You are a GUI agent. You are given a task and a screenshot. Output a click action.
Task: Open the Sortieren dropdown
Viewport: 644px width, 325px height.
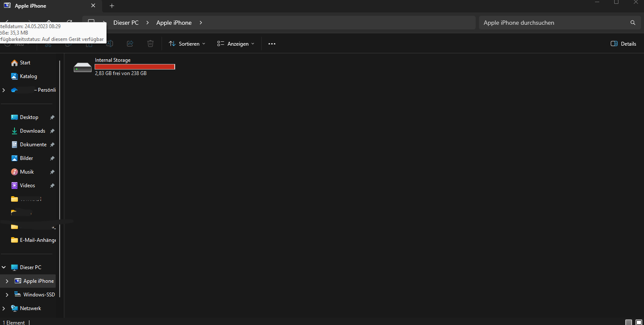(187, 44)
